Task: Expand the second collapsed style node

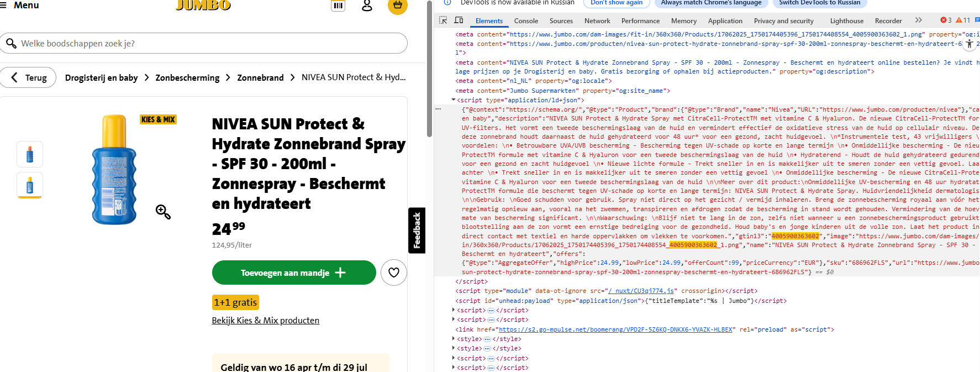Action: click(x=454, y=348)
